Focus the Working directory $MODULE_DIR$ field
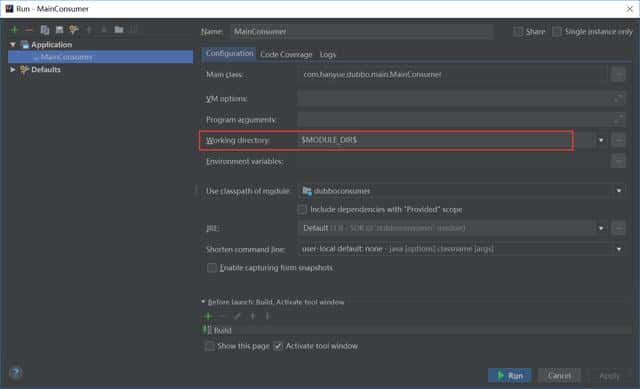 [447, 140]
